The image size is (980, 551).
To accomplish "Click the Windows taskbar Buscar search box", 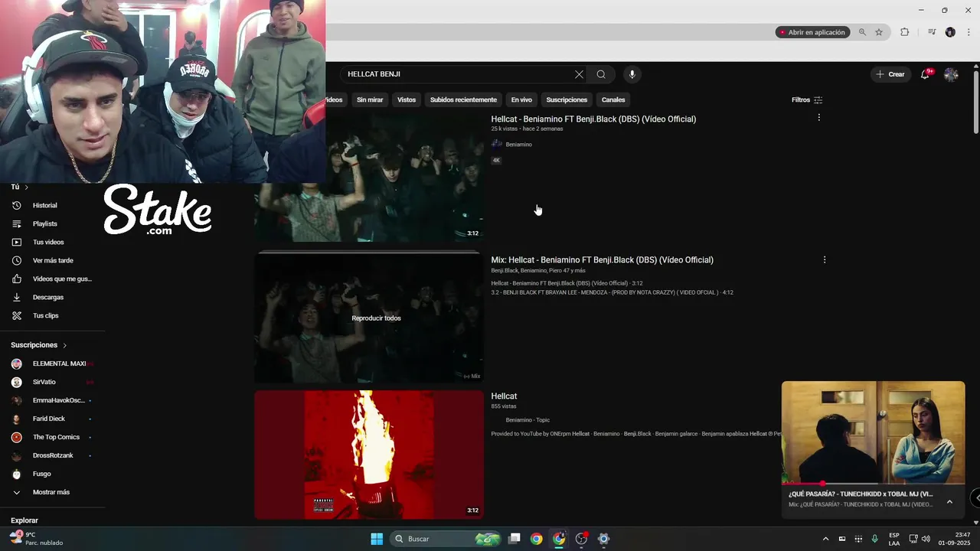I will [x=446, y=539].
